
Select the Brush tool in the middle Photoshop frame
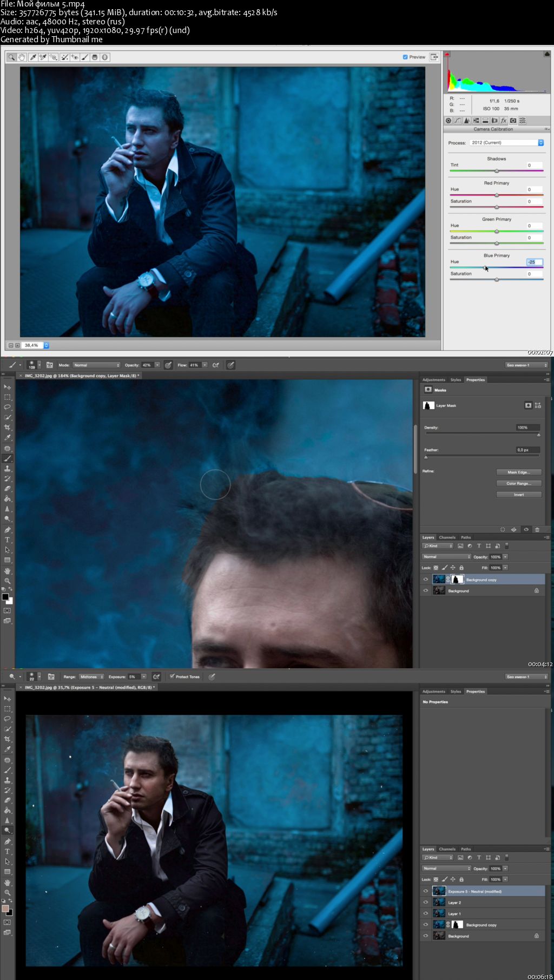point(8,458)
